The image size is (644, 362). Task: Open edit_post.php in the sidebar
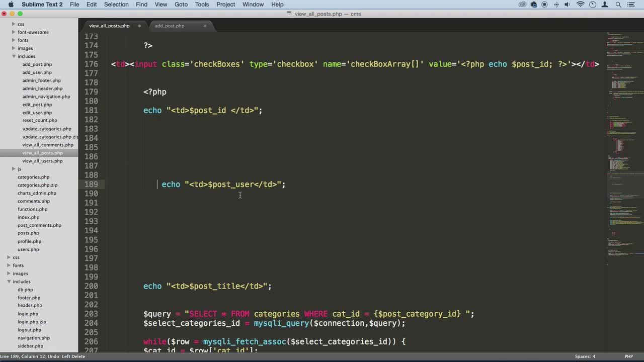37,105
